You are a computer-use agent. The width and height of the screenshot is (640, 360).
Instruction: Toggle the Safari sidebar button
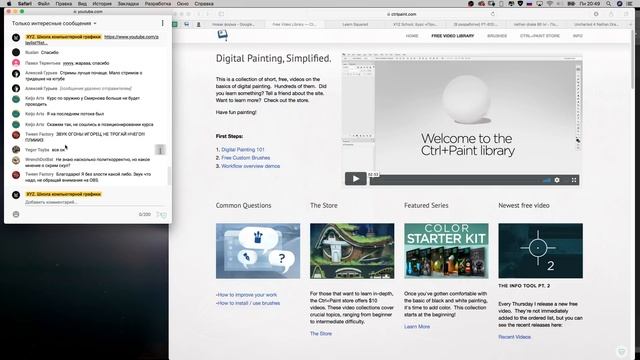(221, 14)
